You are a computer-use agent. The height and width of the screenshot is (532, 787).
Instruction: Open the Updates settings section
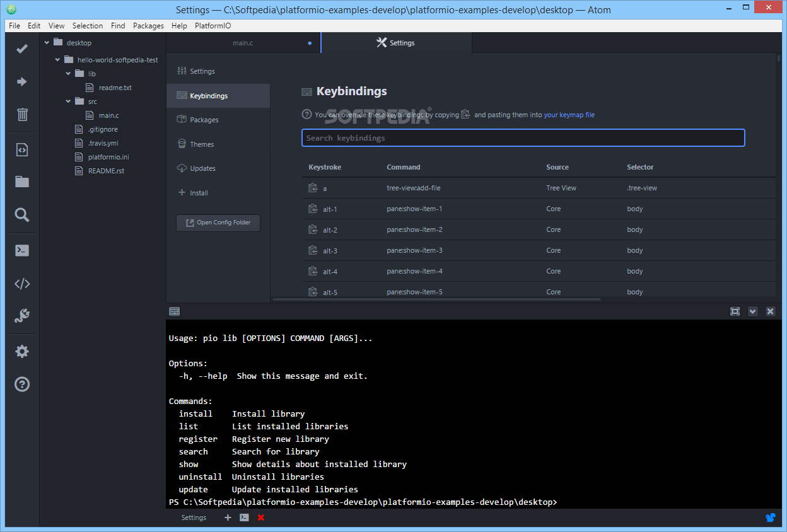point(218,168)
